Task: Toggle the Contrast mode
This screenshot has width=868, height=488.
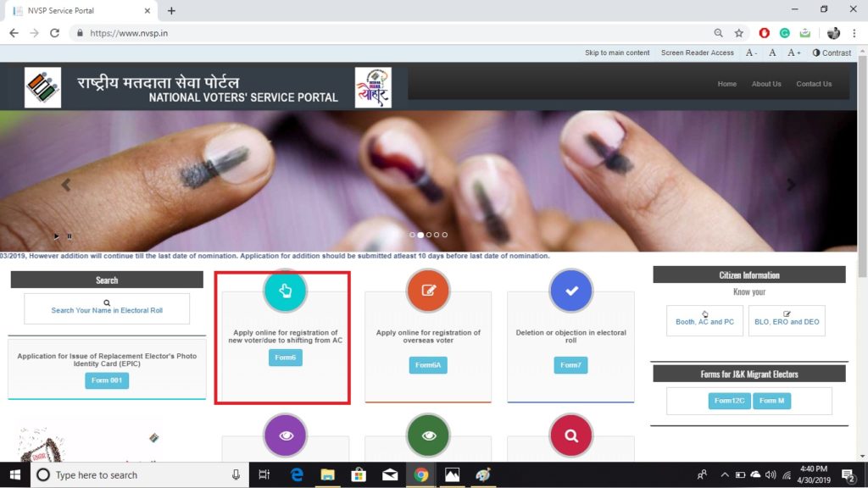Action: 832,53
